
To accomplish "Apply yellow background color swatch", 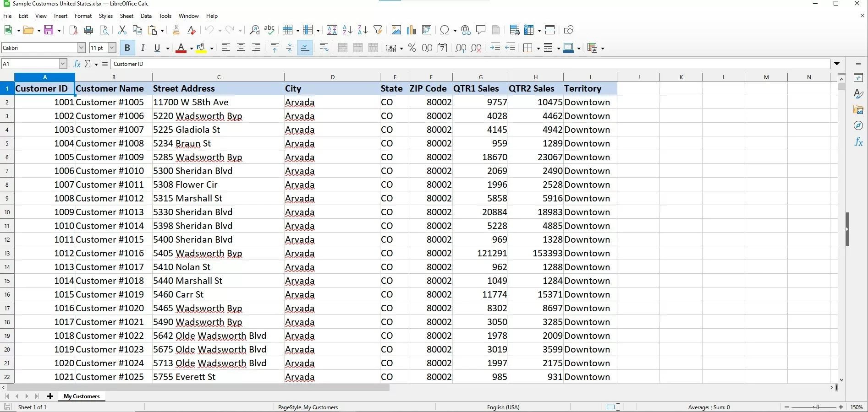I will point(201,48).
